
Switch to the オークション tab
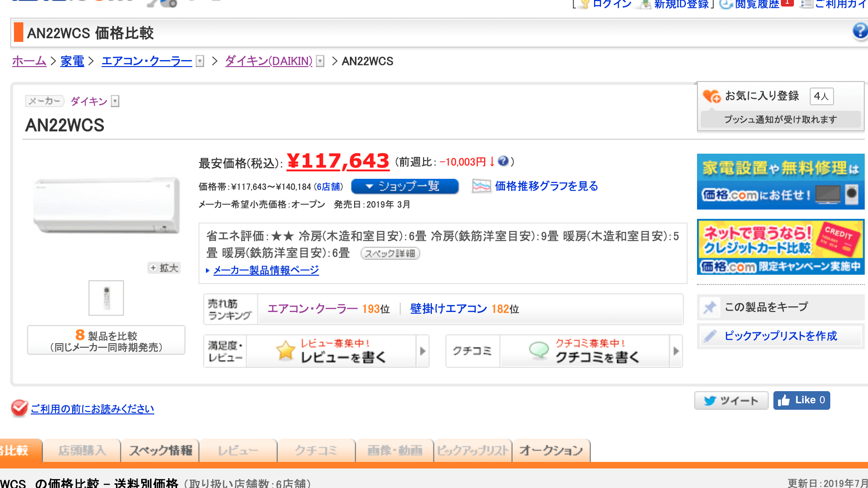tap(551, 450)
